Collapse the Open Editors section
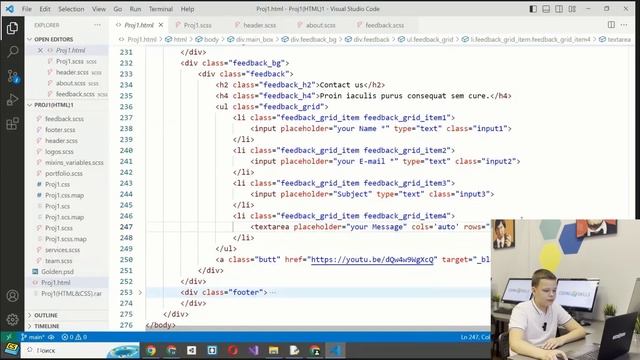640x360 pixels. (53, 39)
